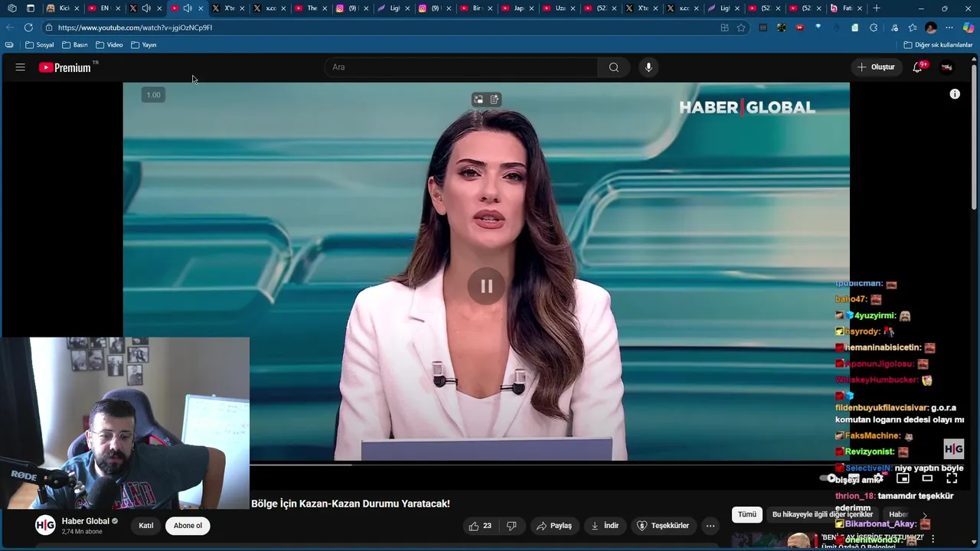Viewport: 980px width, 551px height.
Task: Start voice search with the microphone
Action: click(x=648, y=67)
